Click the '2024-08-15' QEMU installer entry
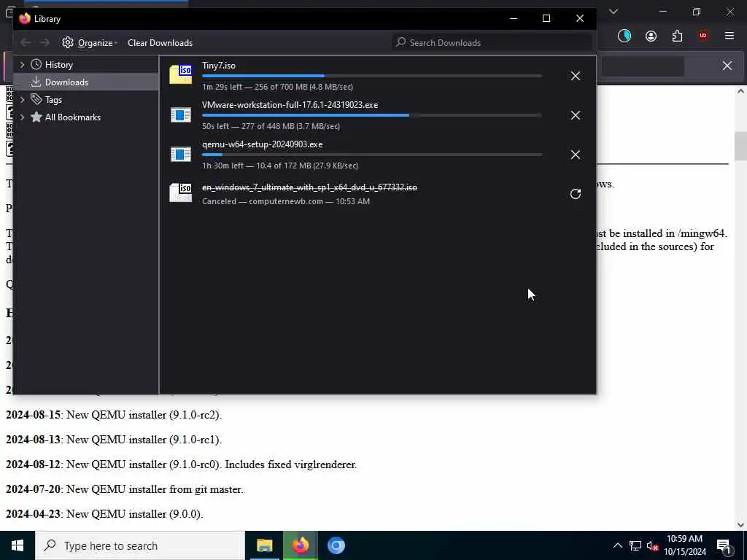747x560 pixels. coord(114,415)
